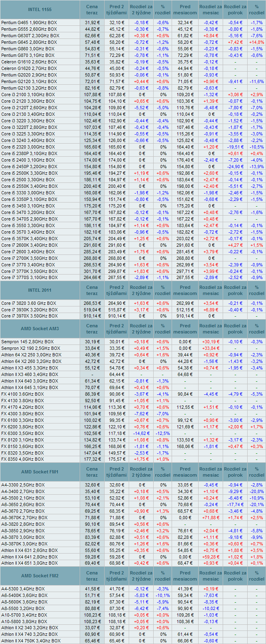Select the "AMD Socket FM2" section header
Screen dimensions: 266x644
coord(40,576)
